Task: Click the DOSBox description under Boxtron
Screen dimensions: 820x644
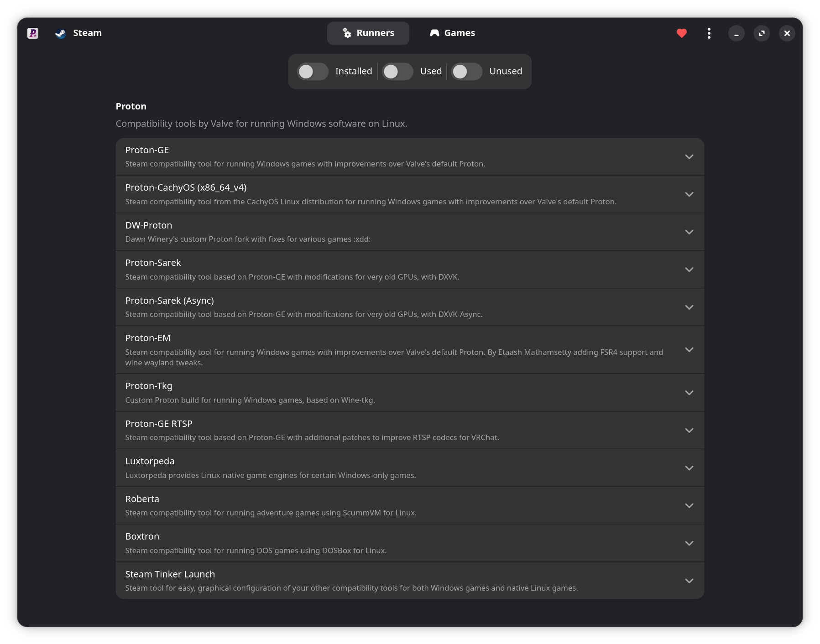Action: (x=256, y=551)
